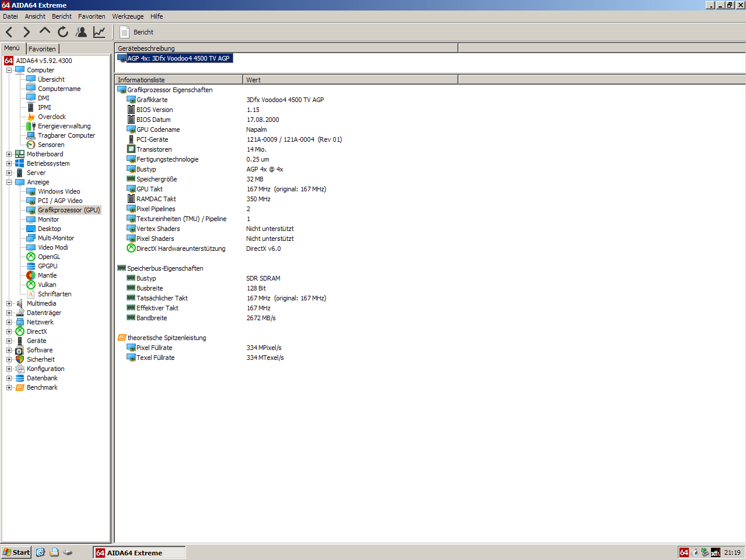The height and width of the screenshot is (560, 746).
Task: Expand the Multimedia tree node
Action: click(9, 303)
